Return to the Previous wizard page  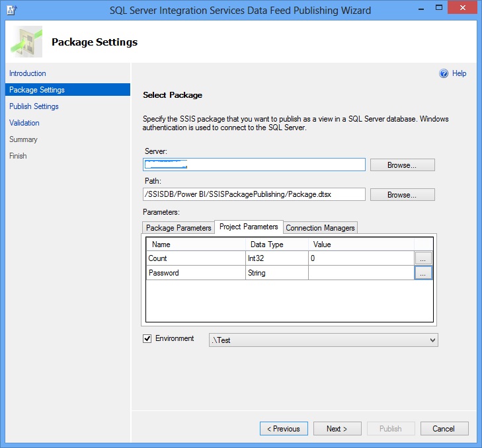click(x=284, y=428)
